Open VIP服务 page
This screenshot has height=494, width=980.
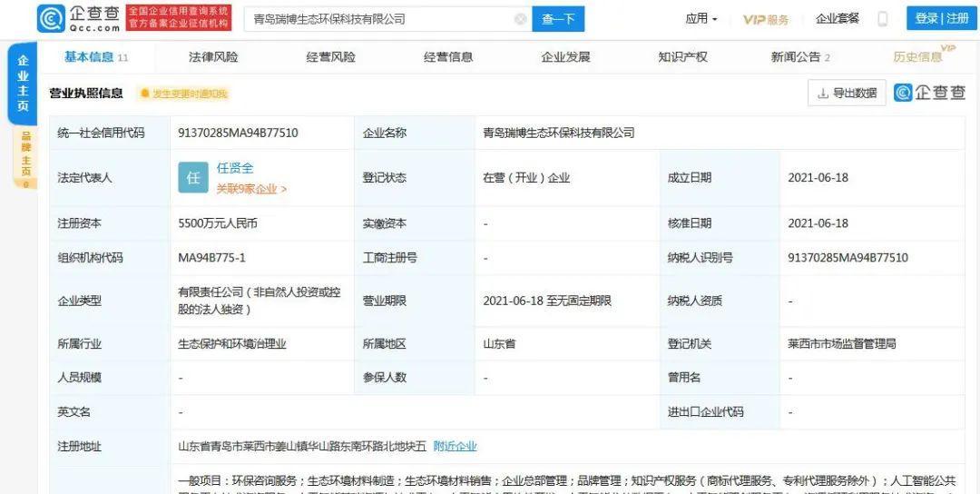(766, 19)
